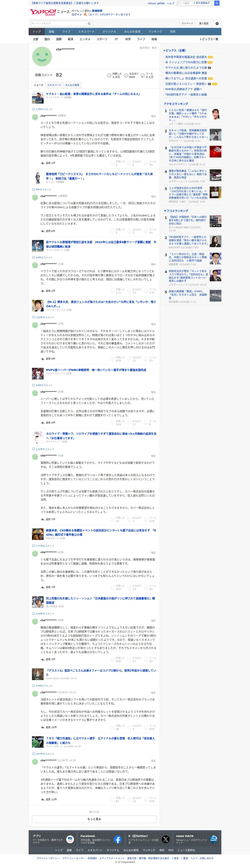The height and width of the screenshot is (868, 250).
Task: Open the 来年度予算案を閣議決定 topic
Action: (x=186, y=57)
